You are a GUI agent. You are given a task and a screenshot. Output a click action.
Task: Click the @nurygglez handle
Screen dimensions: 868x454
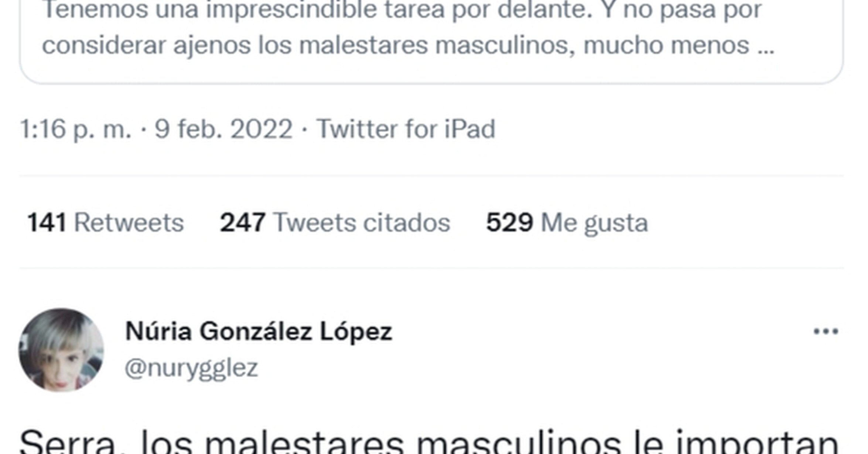point(191,368)
